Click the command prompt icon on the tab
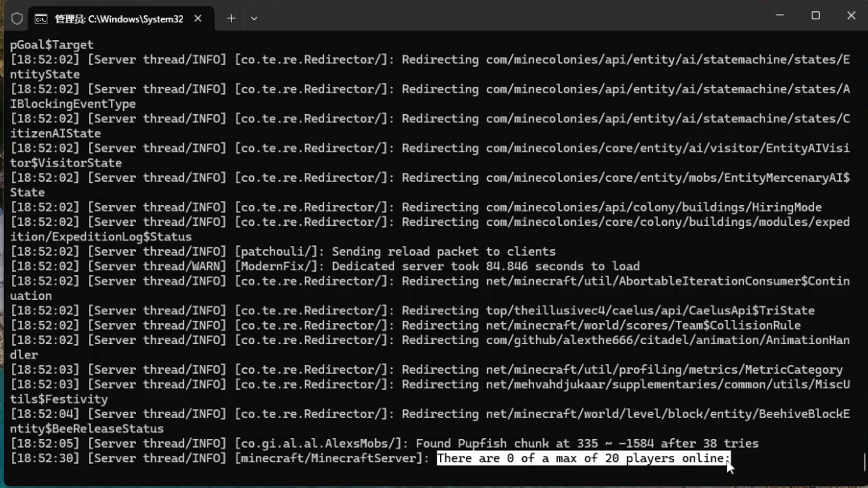This screenshot has height=488, width=868. click(40, 18)
